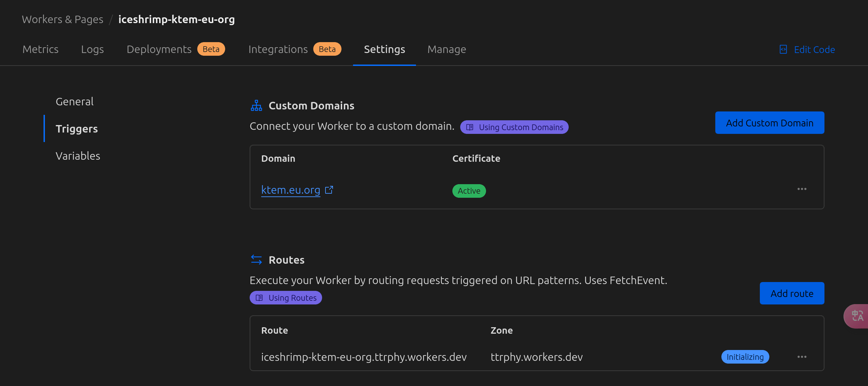This screenshot has height=386, width=868.
Task: Click book icon in Using Custom Domains badge
Action: click(x=470, y=127)
